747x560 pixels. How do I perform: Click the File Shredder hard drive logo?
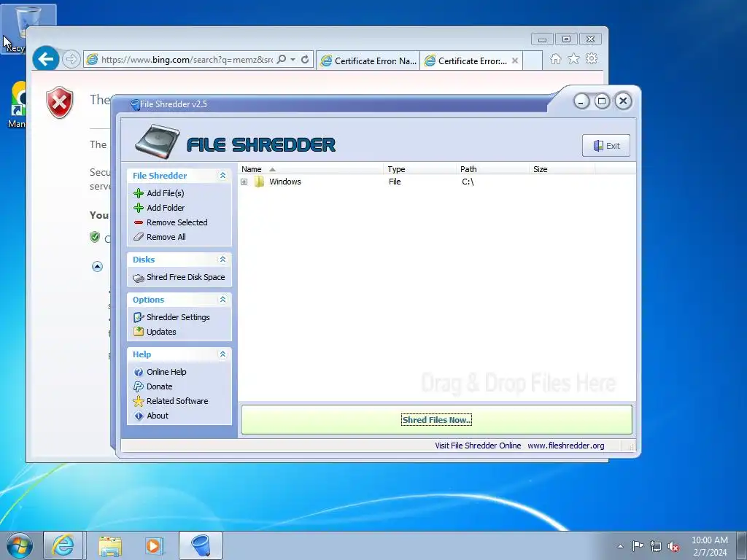158,141
